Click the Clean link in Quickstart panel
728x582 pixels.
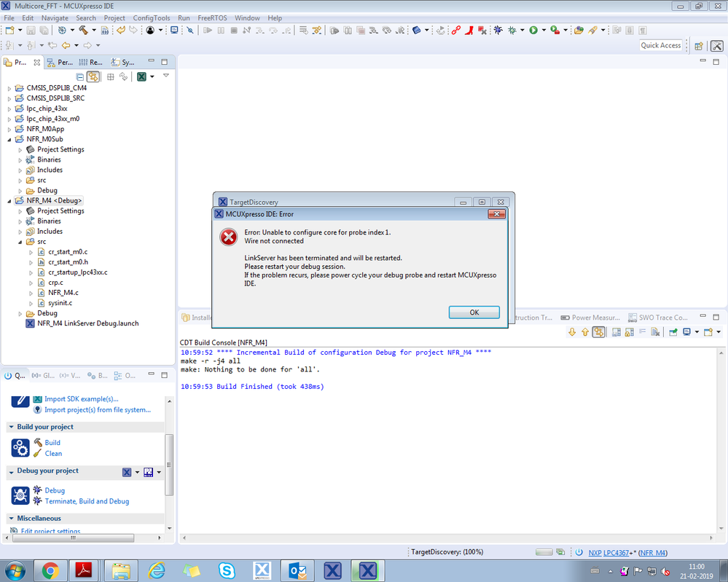[53, 454]
